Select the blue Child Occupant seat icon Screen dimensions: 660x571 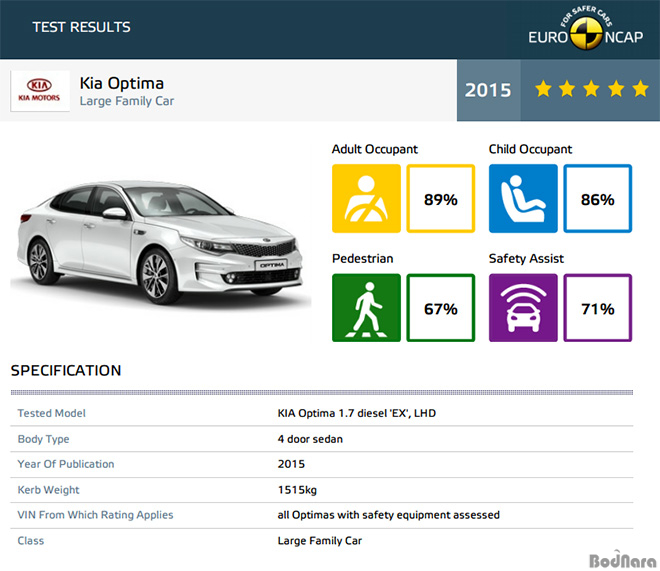click(523, 198)
